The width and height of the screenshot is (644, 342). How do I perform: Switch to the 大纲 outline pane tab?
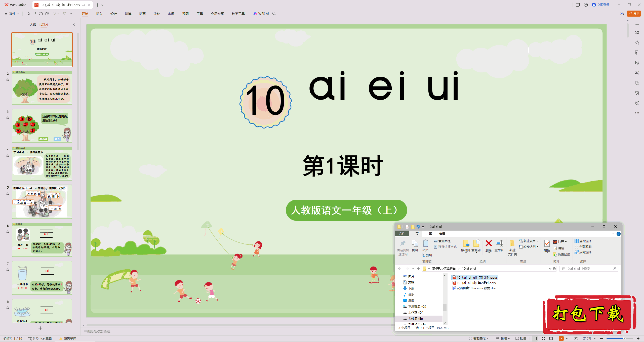pos(33,24)
